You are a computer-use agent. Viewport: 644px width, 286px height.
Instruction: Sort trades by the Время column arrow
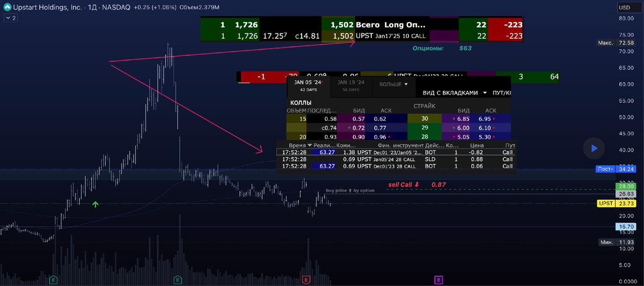tap(310, 146)
